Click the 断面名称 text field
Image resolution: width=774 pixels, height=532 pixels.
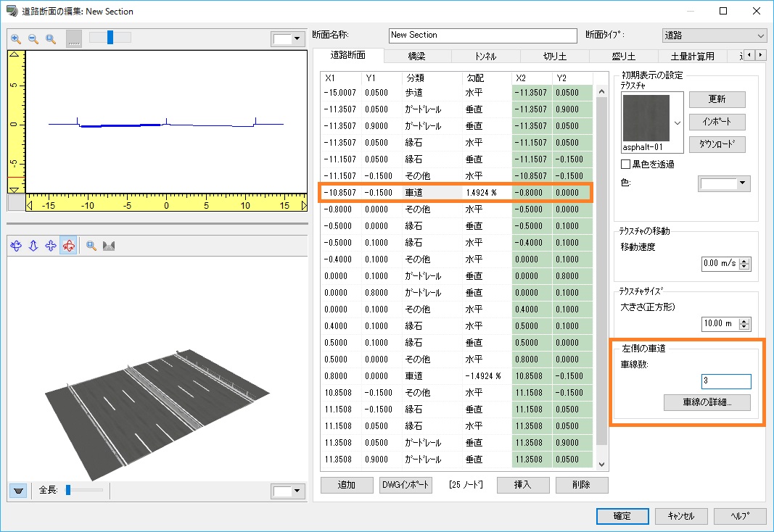pos(482,35)
